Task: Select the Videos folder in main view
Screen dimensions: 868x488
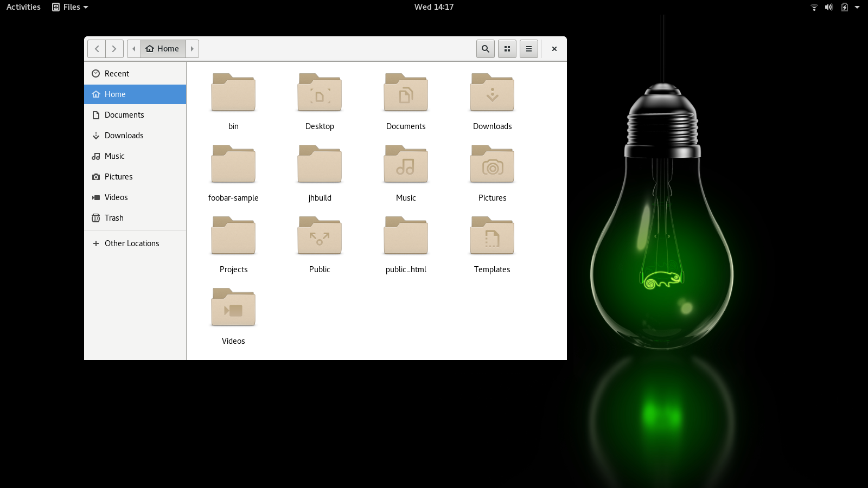Action: click(x=233, y=307)
